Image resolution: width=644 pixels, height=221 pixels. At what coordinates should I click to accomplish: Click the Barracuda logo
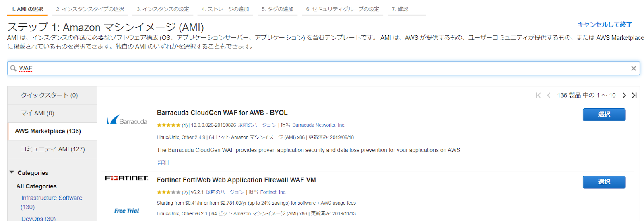127,120
